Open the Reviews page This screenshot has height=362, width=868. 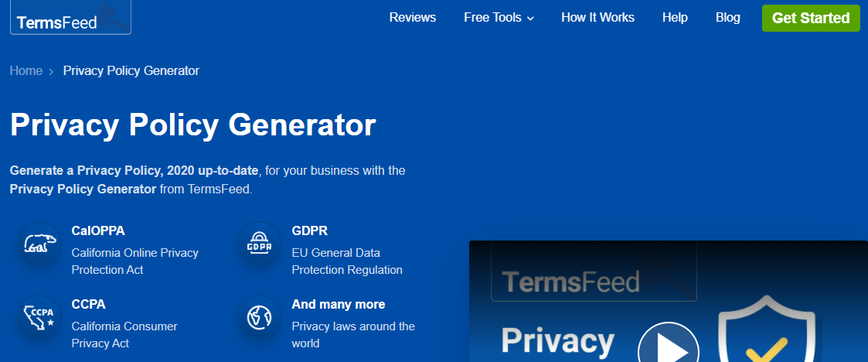pyautogui.click(x=413, y=18)
